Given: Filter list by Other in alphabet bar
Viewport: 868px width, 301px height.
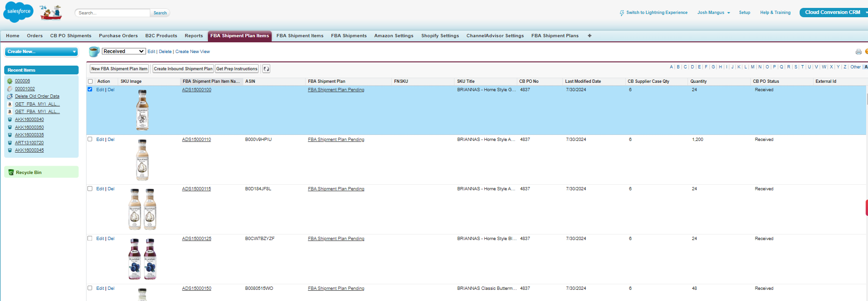Looking at the screenshot, I should pos(855,67).
